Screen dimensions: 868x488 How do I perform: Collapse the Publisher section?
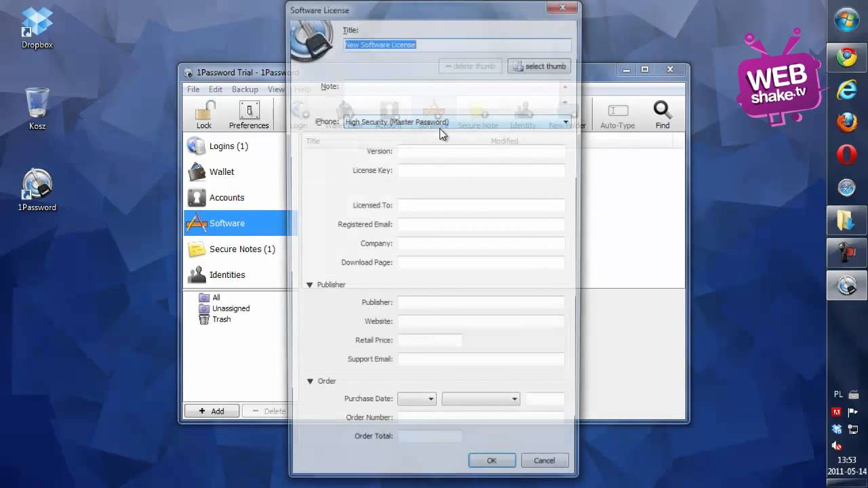pos(310,285)
